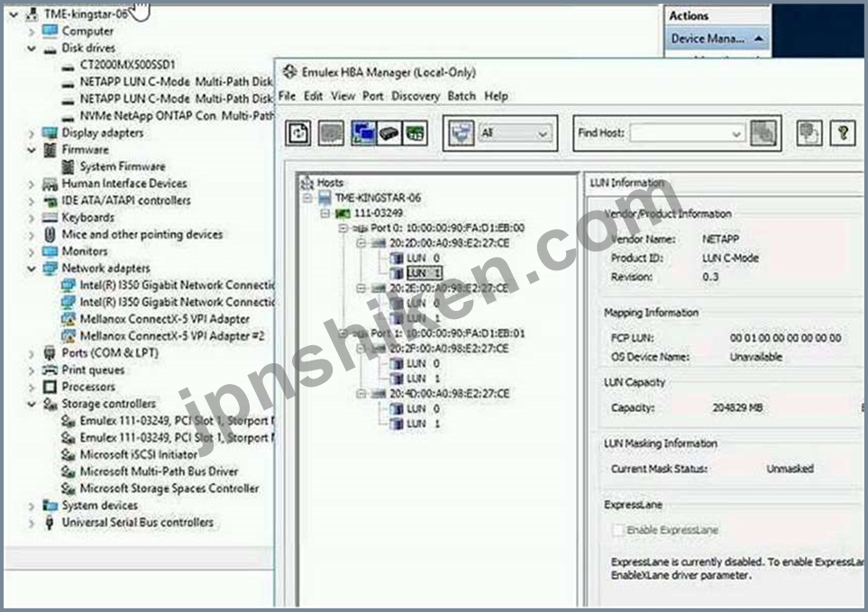Click the Storage controllers icon in Device Manager
Screen dimensions: 868x612
point(50,404)
